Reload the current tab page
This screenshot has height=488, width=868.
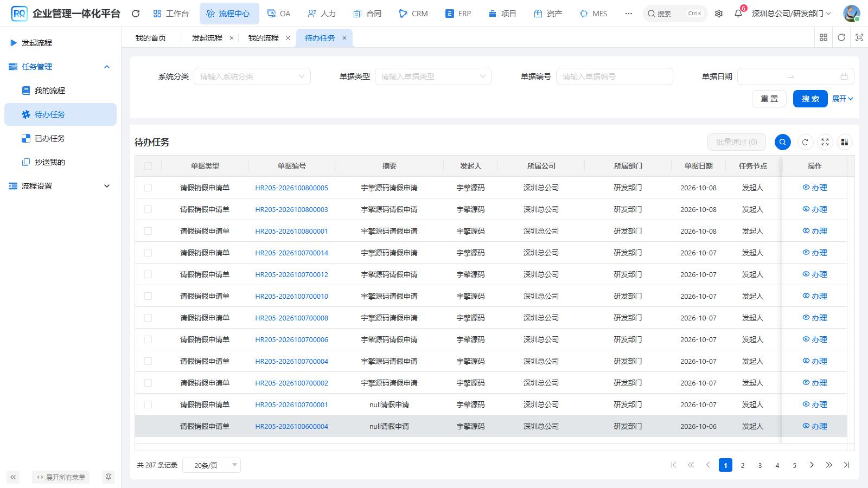tap(841, 37)
